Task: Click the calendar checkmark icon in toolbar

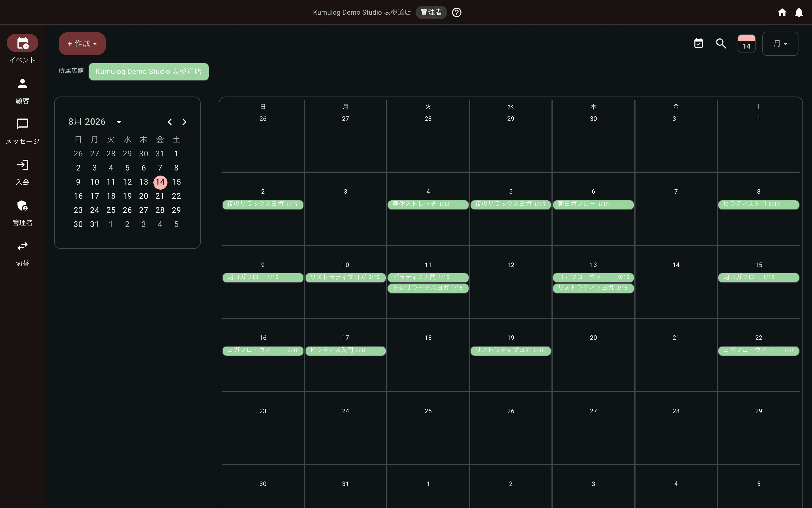Action: (x=699, y=43)
